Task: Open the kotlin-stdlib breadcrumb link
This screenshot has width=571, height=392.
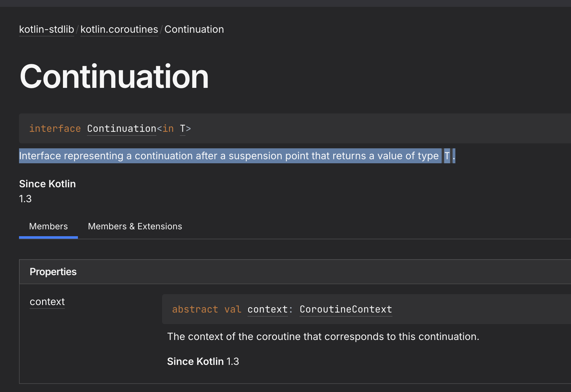Action: click(46, 29)
